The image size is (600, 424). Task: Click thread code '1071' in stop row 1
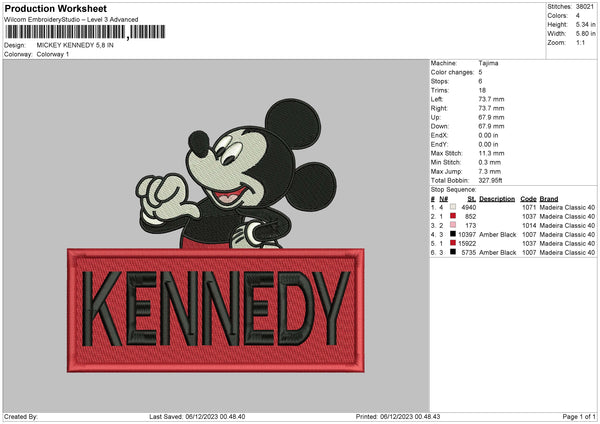point(529,207)
